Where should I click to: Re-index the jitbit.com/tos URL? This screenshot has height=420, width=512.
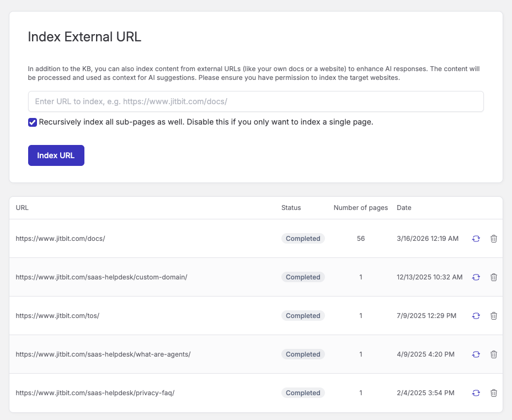pos(476,316)
